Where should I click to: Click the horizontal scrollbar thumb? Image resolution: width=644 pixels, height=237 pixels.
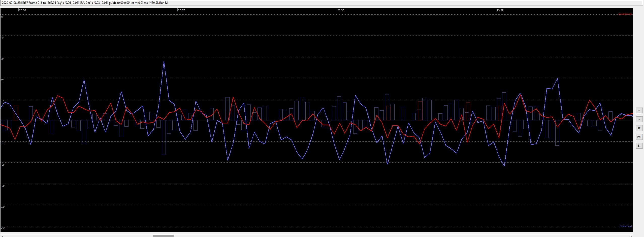pos(163,236)
